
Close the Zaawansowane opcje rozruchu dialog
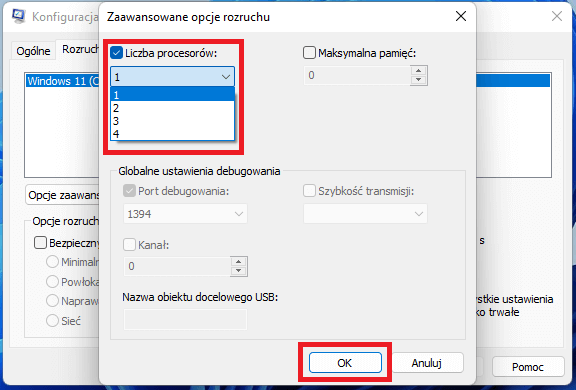[x=461, y=16]
